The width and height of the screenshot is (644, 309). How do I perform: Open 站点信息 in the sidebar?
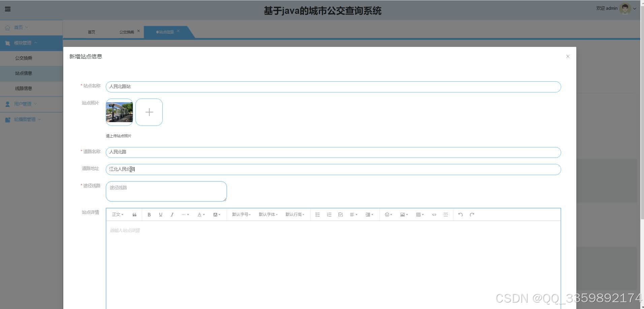coord(31,73)
